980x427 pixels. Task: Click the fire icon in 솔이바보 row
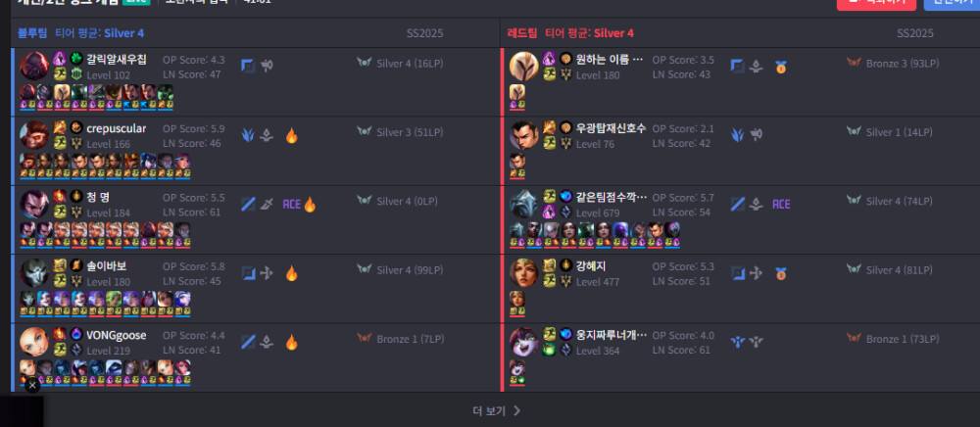(x=291, y=273)
